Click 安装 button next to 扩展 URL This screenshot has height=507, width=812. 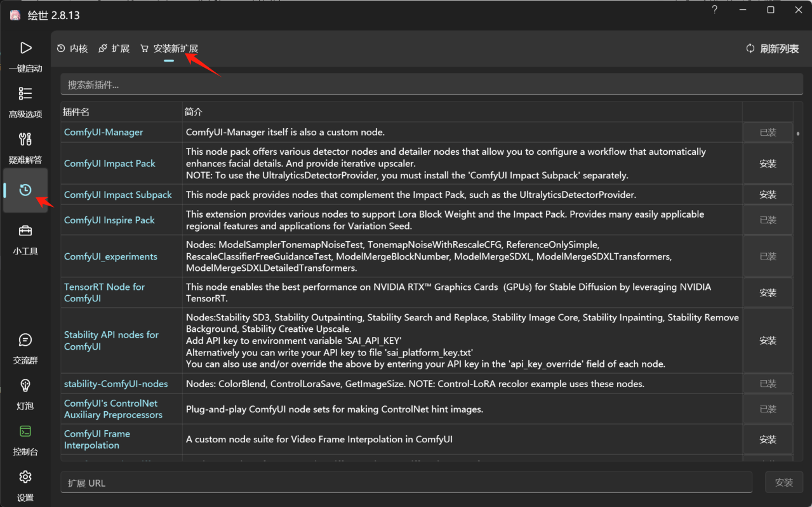784,483
